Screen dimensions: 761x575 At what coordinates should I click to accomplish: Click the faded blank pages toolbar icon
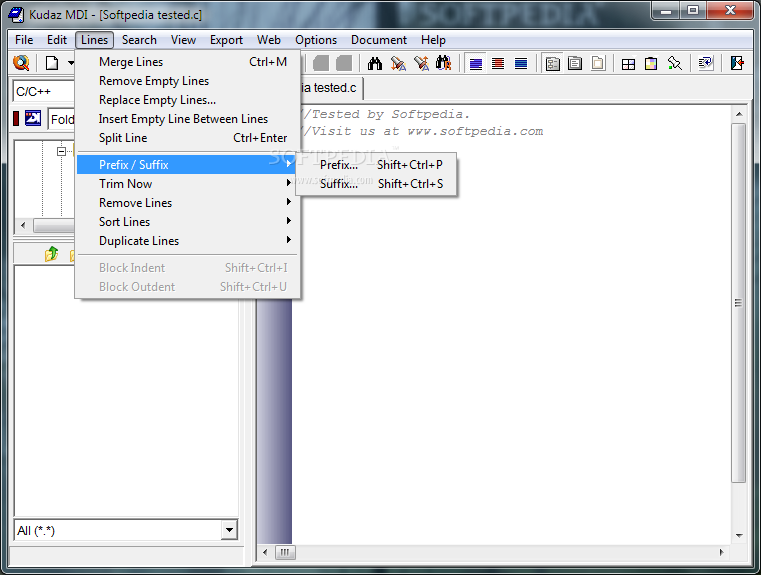[598, 64]
